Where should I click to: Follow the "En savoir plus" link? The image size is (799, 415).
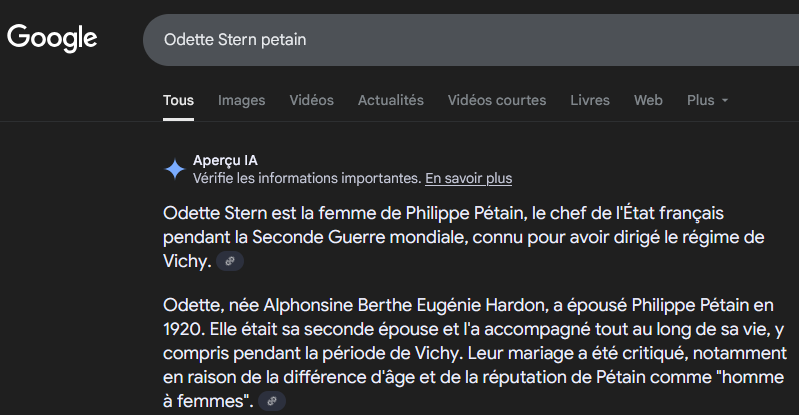click(468, 179)
